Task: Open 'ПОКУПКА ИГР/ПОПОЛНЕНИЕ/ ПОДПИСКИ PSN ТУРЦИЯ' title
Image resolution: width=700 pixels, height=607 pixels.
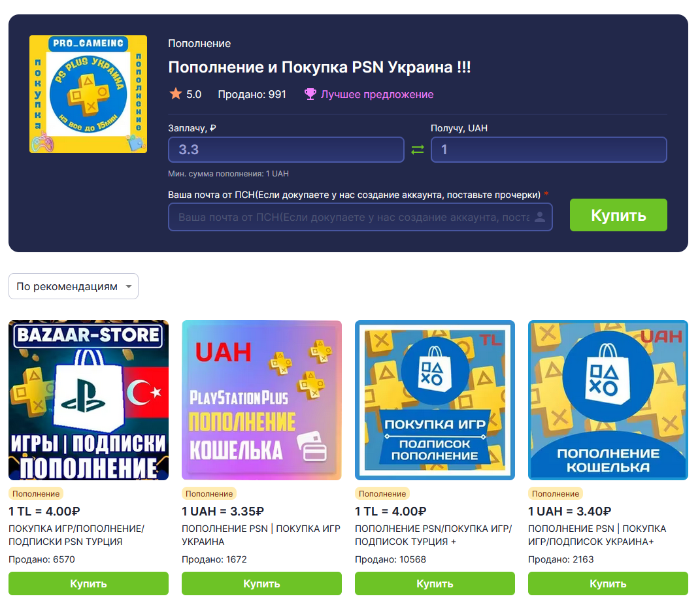Action: 76,534
